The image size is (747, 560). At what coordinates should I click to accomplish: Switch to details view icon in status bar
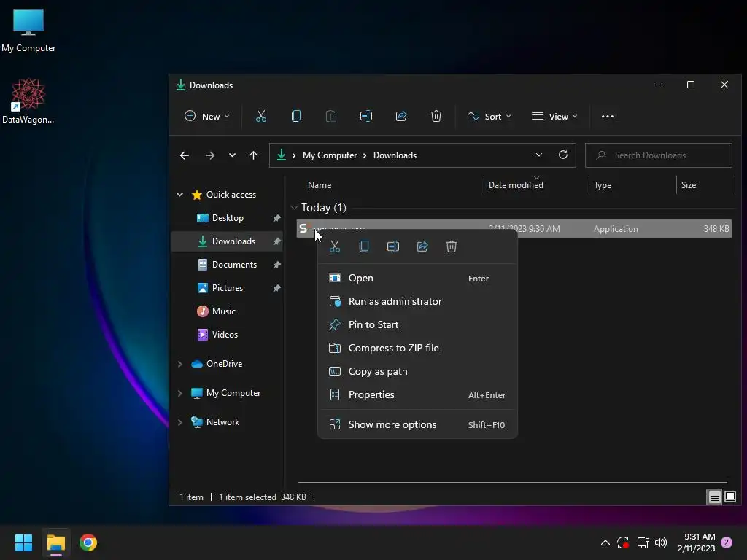click(x=715, y=497)
